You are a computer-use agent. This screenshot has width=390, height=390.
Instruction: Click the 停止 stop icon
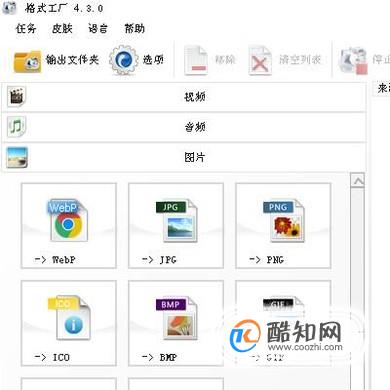pyautogui.click(x=353, y=61)
